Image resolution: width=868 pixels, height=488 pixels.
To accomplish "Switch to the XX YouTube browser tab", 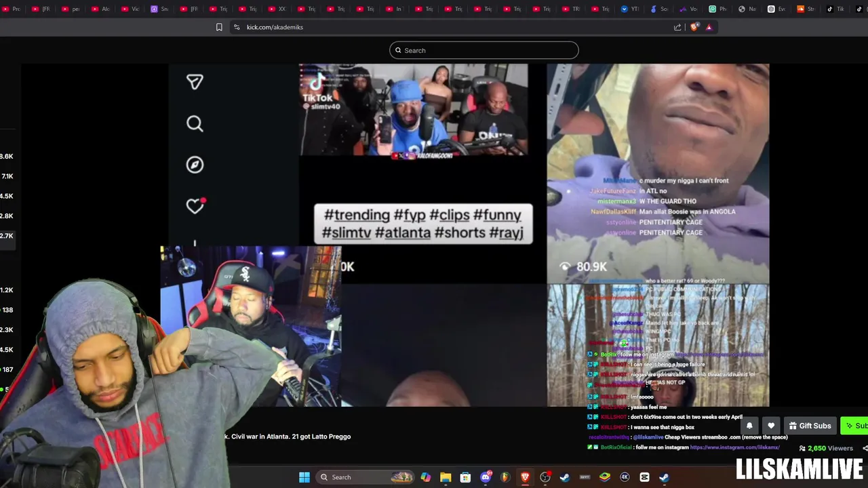I will pyautogui.click(x=277, y=9).
